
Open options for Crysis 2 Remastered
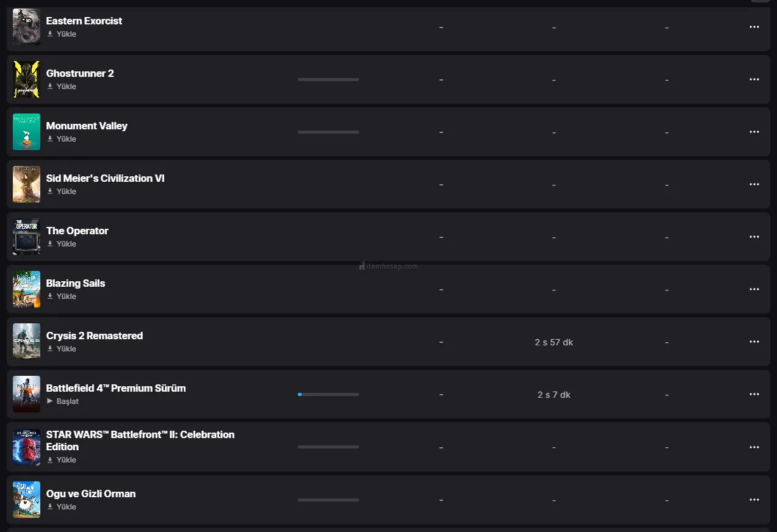[x=754, y=342]
